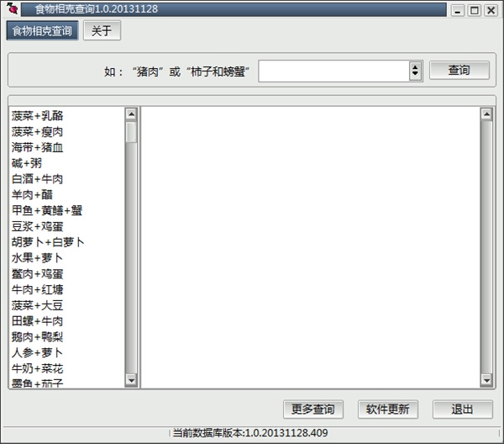
Task: Minimize the 食物相克查询 window
Action: (458, 10)
